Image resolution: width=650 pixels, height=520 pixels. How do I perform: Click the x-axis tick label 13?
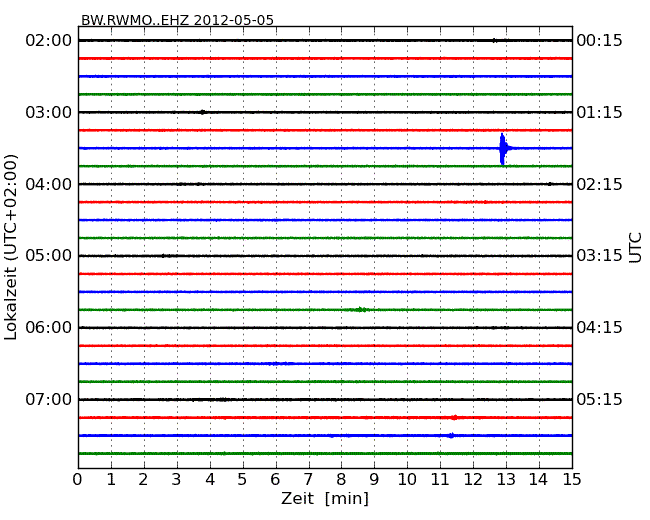pyautogui.click(x=506, y=480)
